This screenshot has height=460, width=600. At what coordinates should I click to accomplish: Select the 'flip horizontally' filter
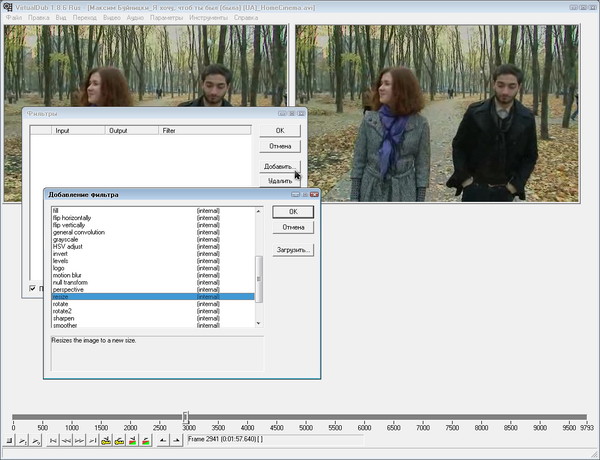click(153, 218)
